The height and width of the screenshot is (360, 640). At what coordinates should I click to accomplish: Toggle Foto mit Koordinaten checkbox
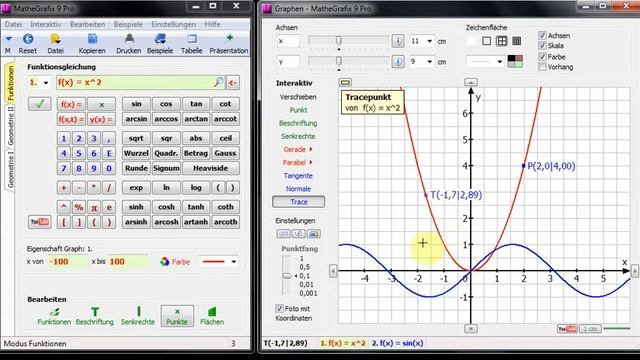click(279, 309)
